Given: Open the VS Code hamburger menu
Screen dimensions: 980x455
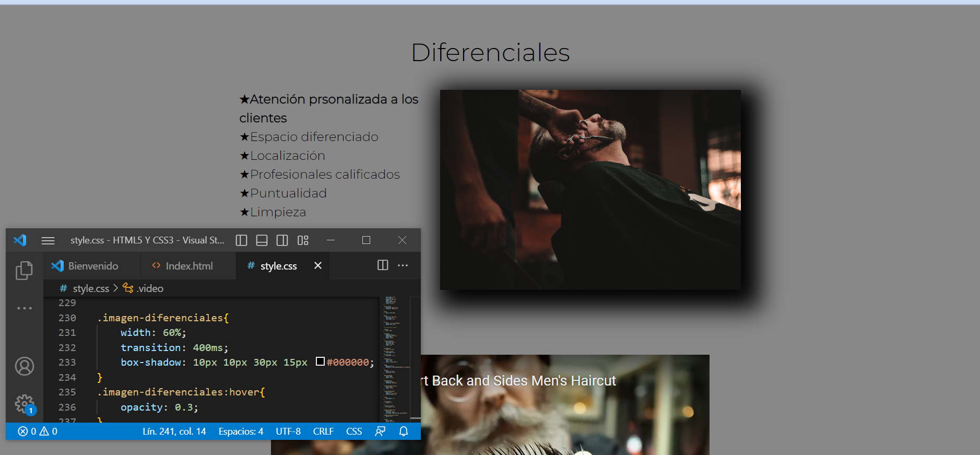Looking at the screenshot, I should (48, 240).
